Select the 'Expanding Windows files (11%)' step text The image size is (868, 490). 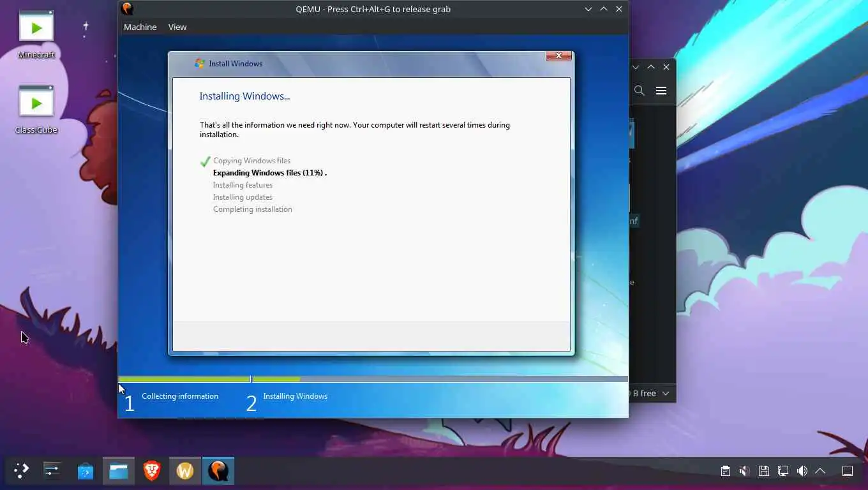pos(270,173)
